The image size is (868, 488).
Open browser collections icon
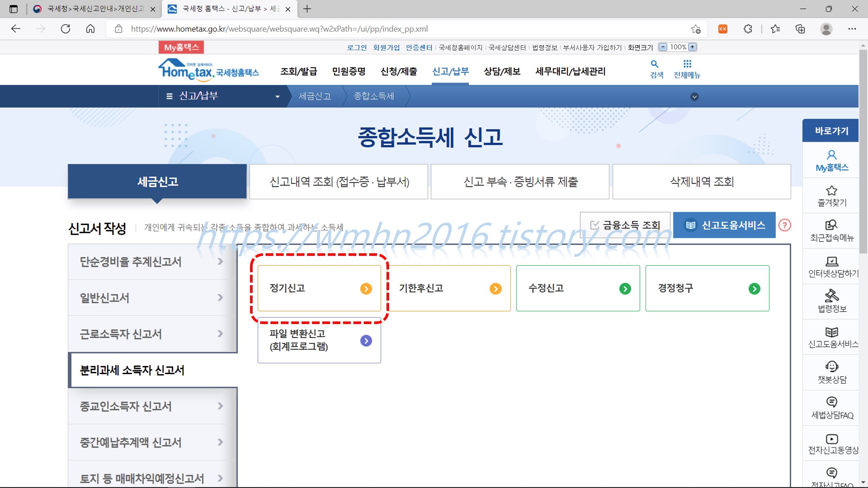(800, 29)
